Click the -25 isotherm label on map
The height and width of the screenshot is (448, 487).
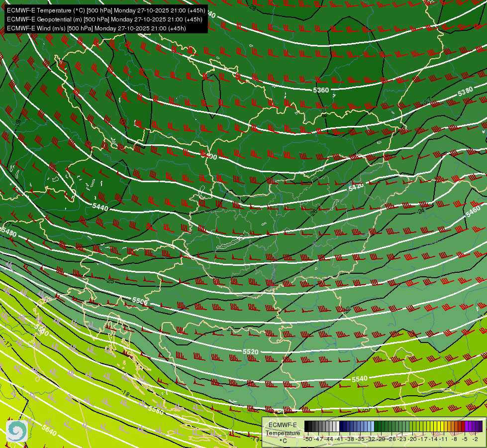pyautogui.click(x=110, y=281)
